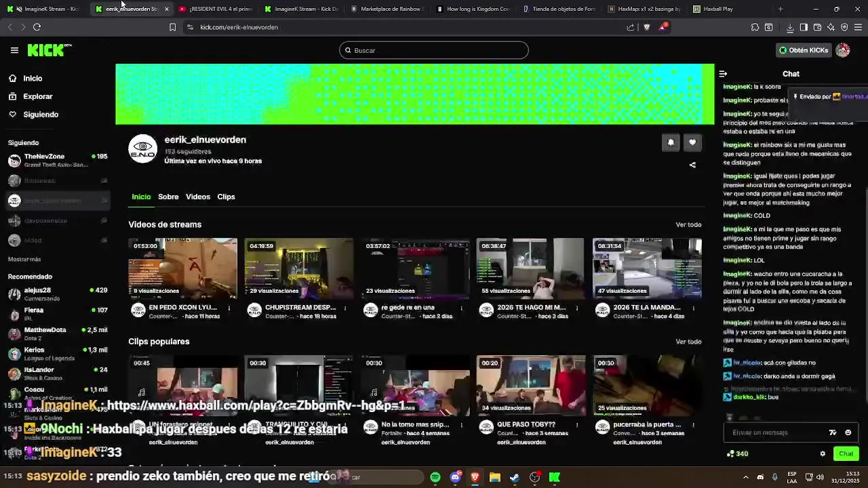868x488 pixels.
Task: Open chat settings gear icon
Action: pos(823,454)
